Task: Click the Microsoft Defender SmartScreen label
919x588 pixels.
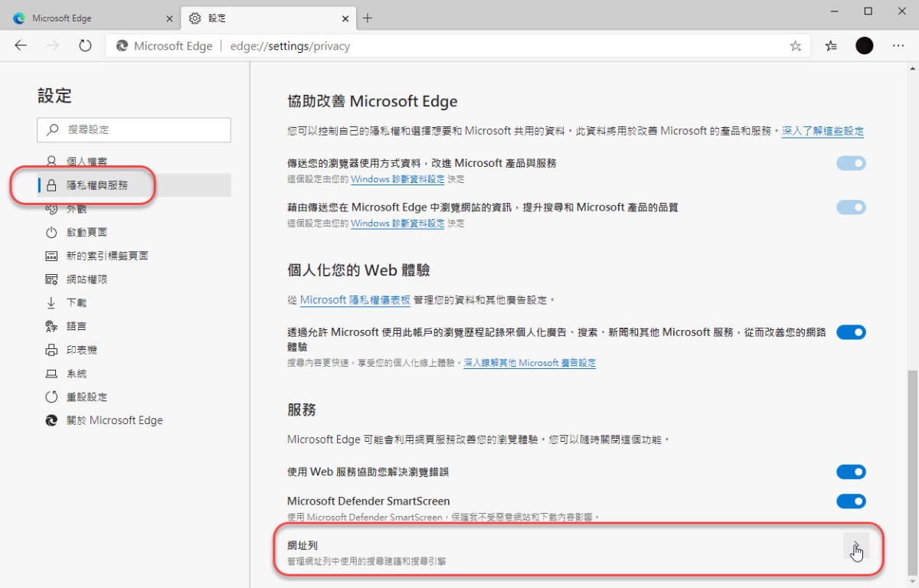Action: [x=368, y=501]
